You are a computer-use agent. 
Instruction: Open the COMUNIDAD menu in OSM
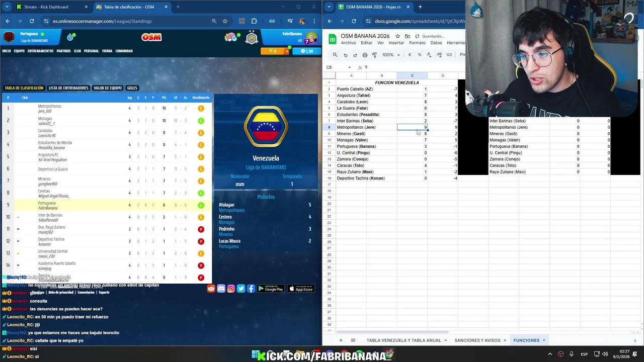pyautogui.click(x=124, y=51)
